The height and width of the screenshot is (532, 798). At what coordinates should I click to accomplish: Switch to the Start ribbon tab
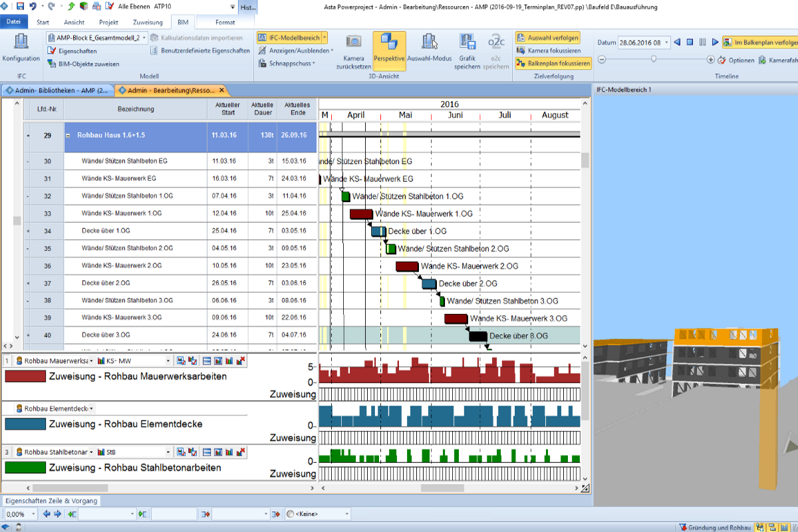coord(43,22)
